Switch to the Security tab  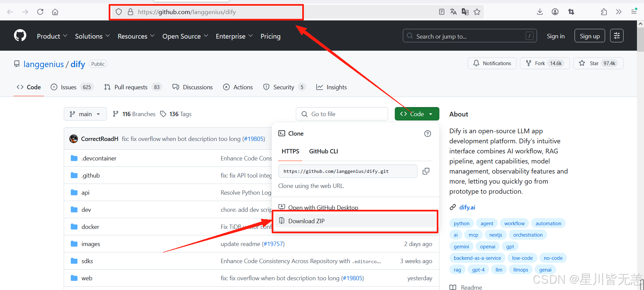pyautogui.click(x=284, y=87)
